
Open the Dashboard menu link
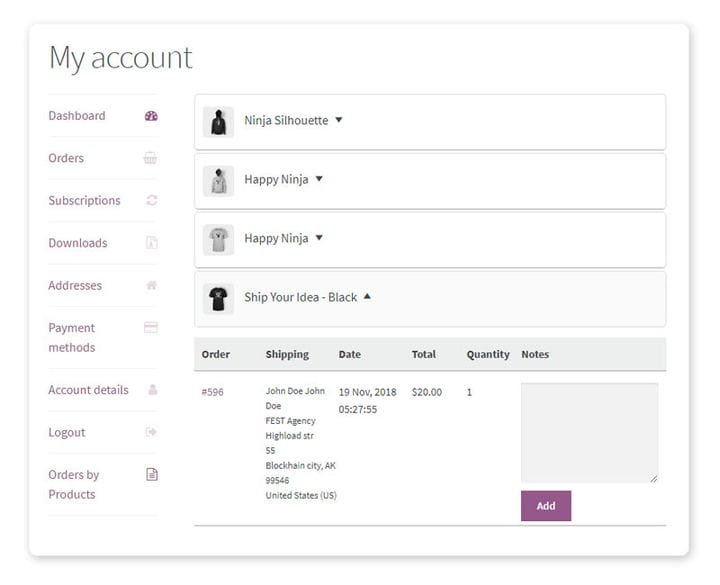pos(77,116)
